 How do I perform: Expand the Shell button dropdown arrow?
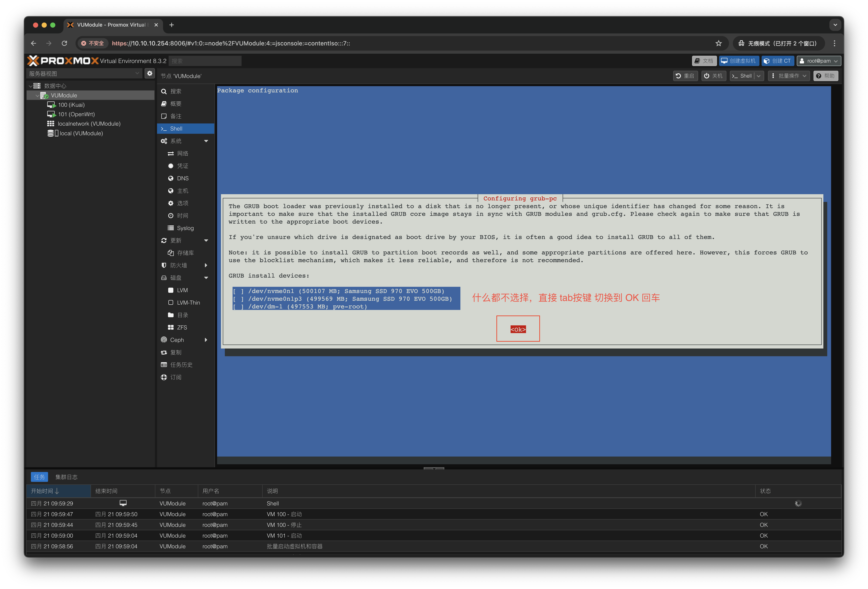759,76
